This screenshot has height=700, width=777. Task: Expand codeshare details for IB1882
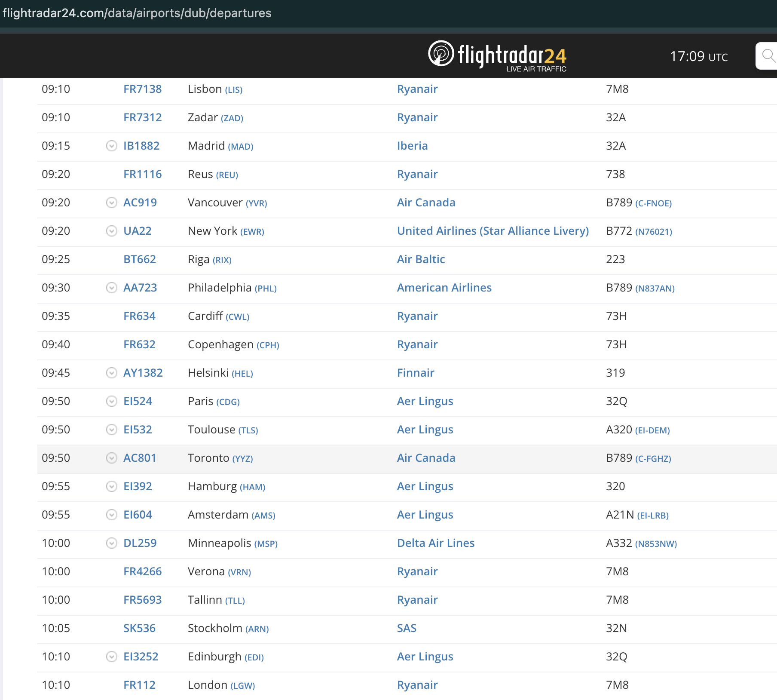click(x=111, y=146)
